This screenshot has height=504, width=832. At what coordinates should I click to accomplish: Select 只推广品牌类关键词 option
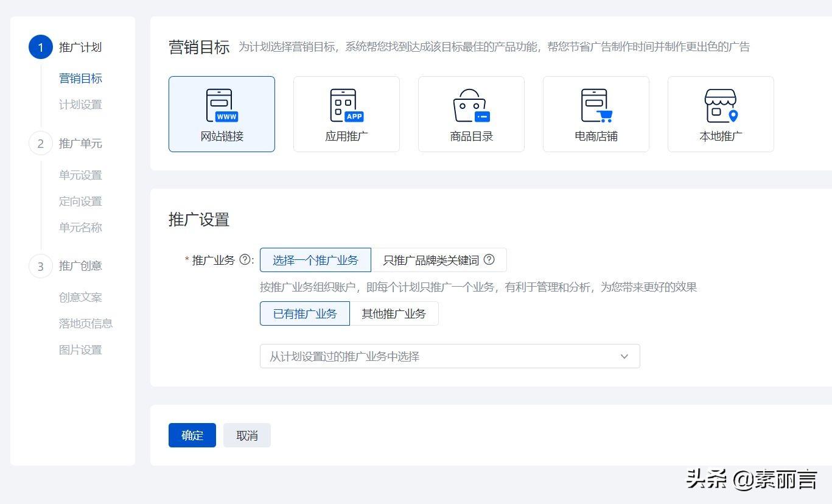point(439,260)
